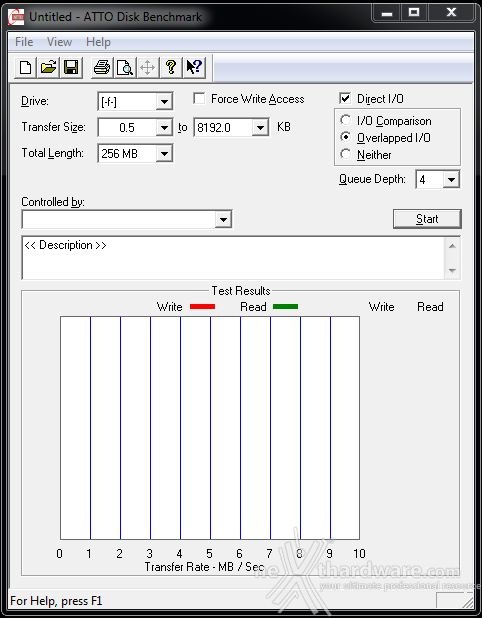Click the context help arrow icon
Image resolution: width=482 pixels, height=618 pixels.
coord(194,67)
